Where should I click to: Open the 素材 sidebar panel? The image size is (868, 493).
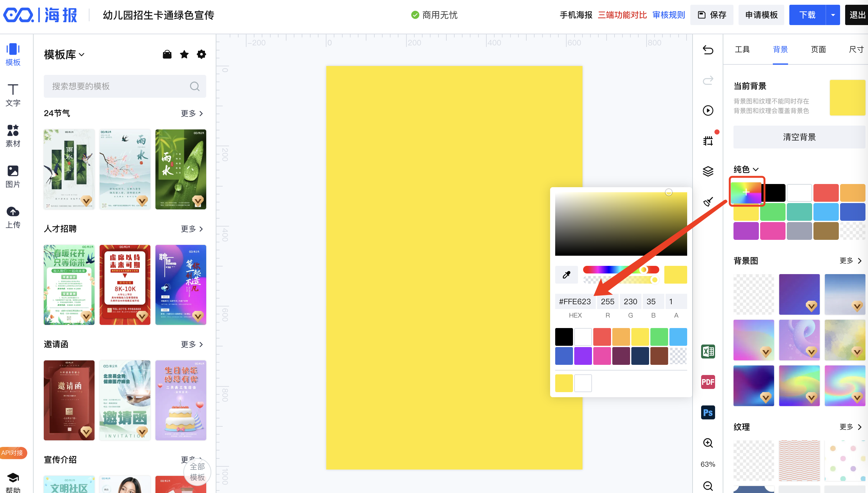[x=13, y=135]
